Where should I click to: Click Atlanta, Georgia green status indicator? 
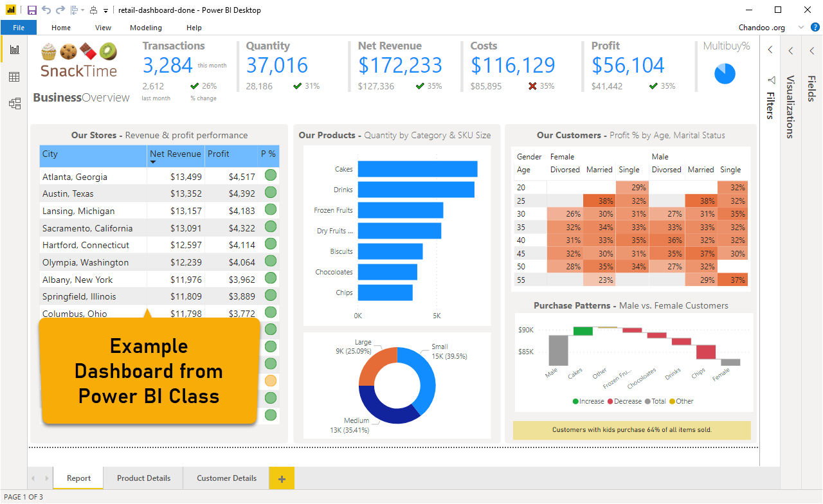pyautogui.click(x=271, y=175)
